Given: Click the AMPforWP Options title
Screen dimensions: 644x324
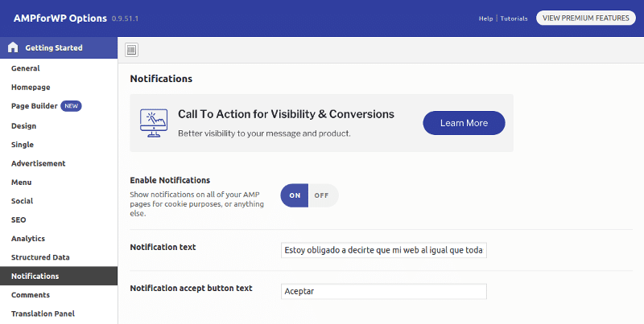Looking at the screenshot, I should [x=60, y=18].
